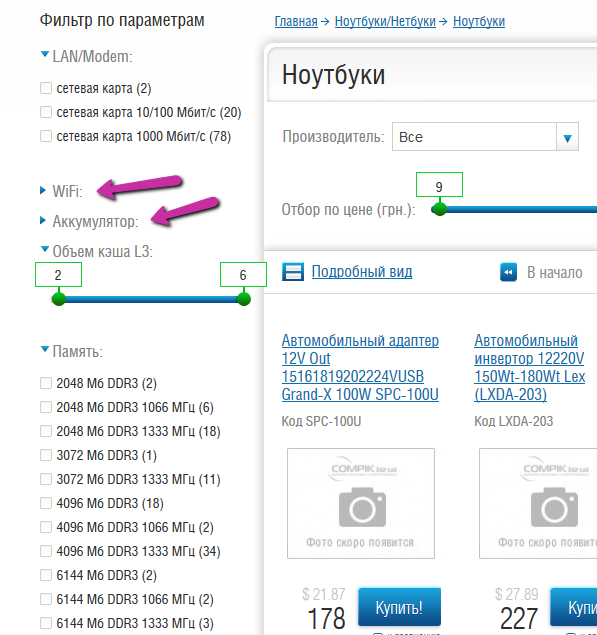Click 'Купить!' button for SPC-100U
The image size is (597, 635).
coord(399,607)
